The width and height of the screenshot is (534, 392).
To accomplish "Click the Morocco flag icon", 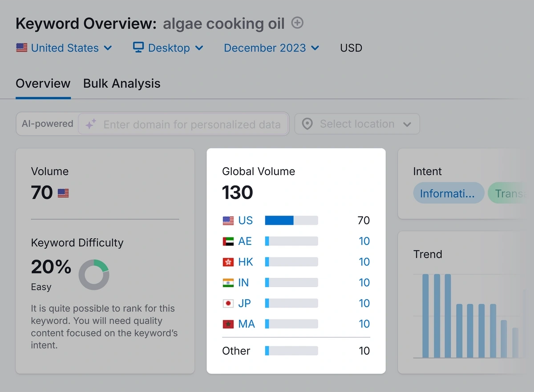I will 228,324.
